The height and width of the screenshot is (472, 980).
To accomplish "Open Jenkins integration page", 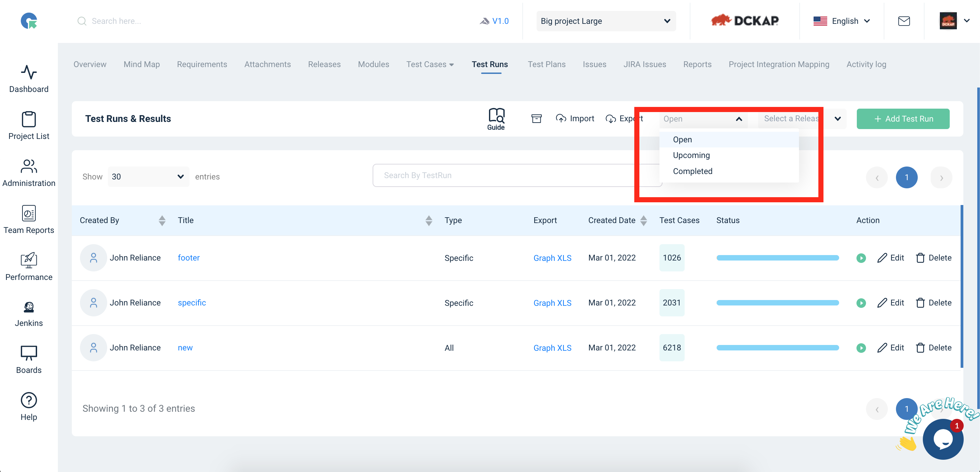I will (29, 313).
